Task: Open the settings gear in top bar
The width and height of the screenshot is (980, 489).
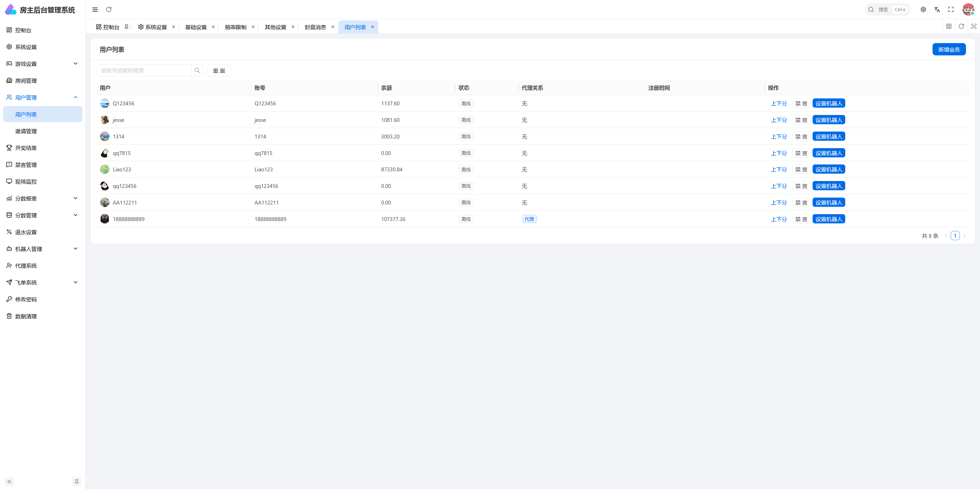Action: point(923,9)
